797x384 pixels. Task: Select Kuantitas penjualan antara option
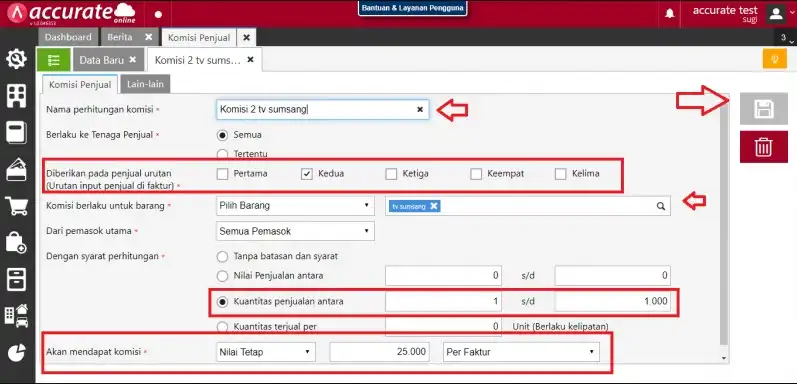tap(222, 302)
